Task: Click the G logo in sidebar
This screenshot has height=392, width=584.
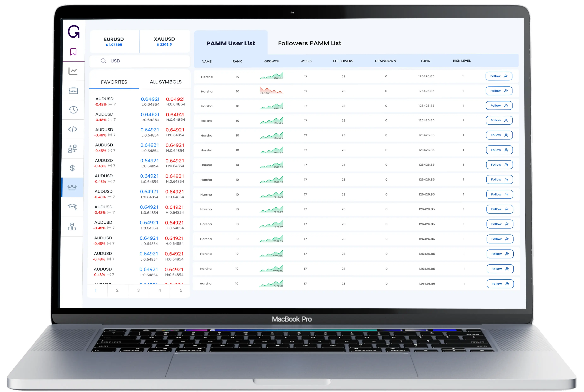Action: 74,32
